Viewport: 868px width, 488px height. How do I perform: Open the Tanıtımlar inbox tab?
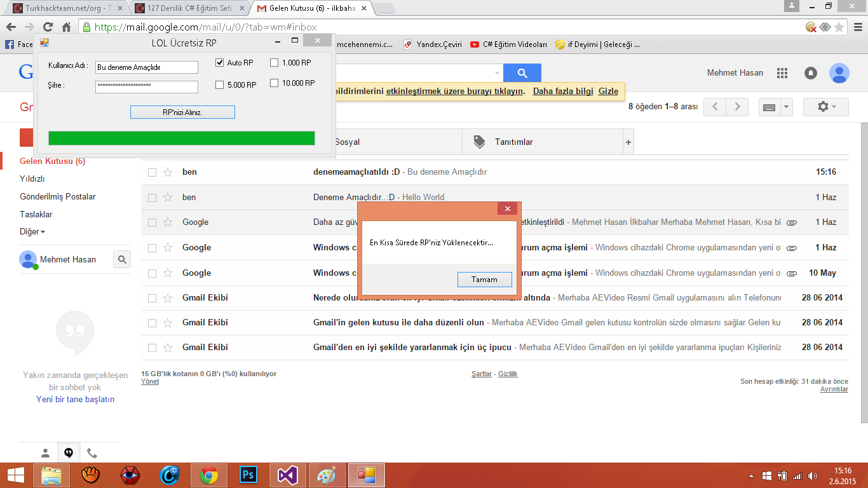(x=543, y=142)
